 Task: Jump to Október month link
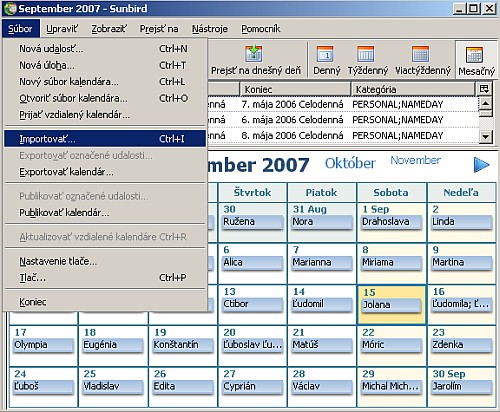(350, 163)
